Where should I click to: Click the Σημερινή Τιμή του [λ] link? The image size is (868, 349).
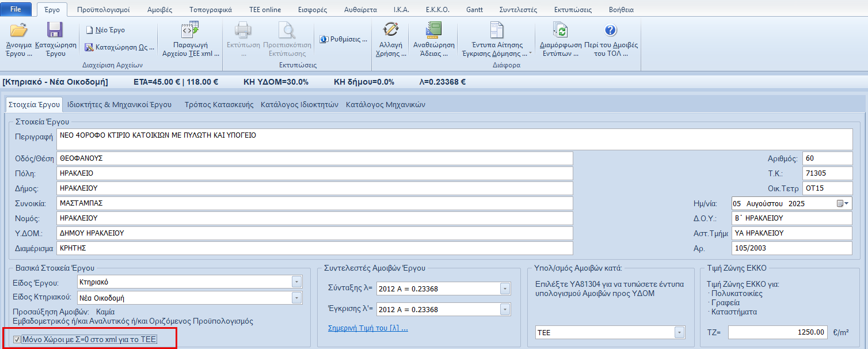coord(367,328)
